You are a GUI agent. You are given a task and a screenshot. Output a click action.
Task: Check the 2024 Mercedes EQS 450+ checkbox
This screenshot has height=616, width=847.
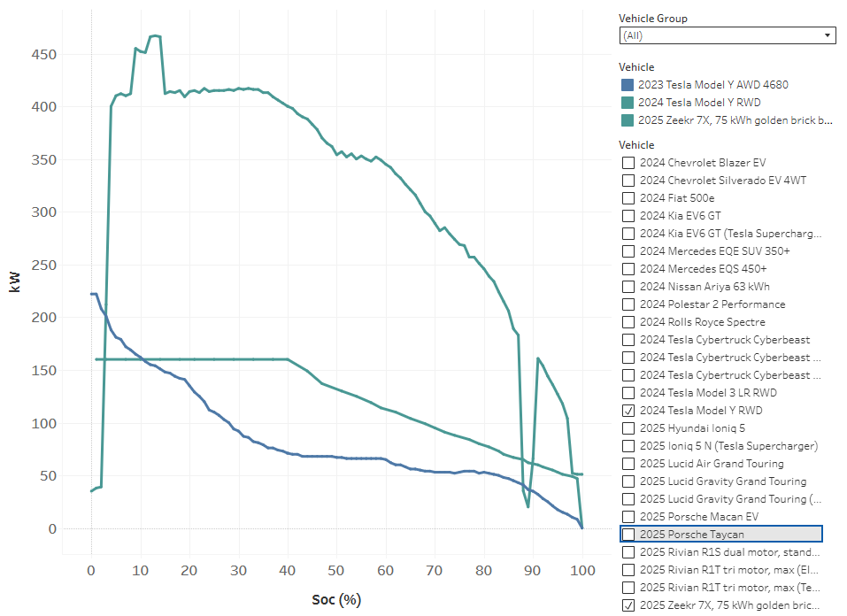click(x=628, y=269)
